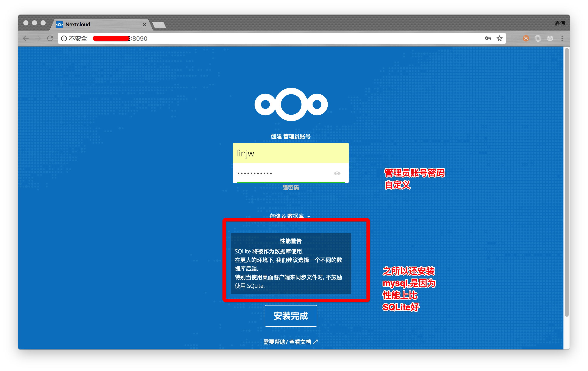
Task: Click the large Nextcloud logo
Action: tap(291, 104)
